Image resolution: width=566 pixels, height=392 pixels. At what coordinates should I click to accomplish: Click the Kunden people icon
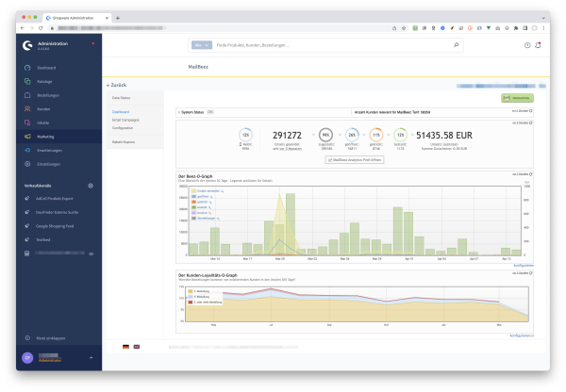pos(27,109)
